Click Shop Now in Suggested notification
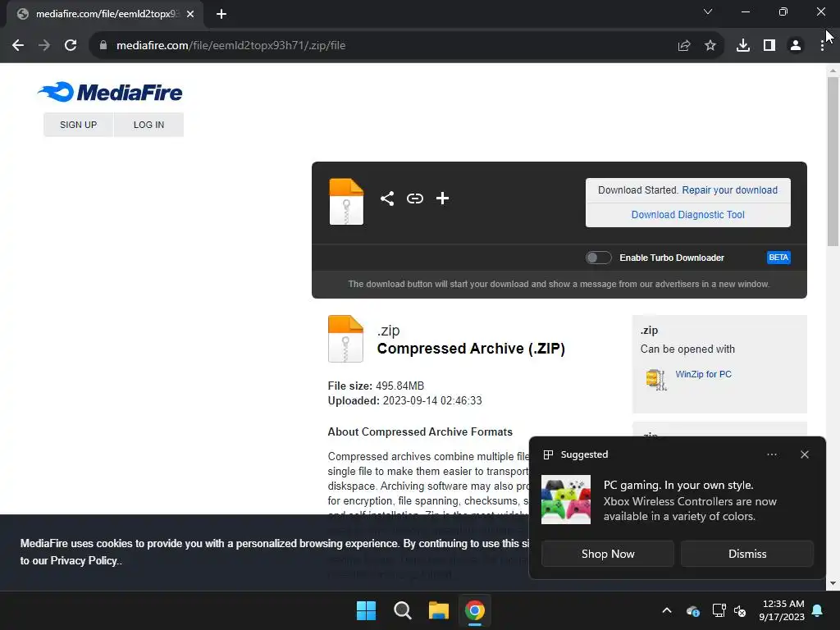Viewport: 840px width, 630px height. point(608,554)
